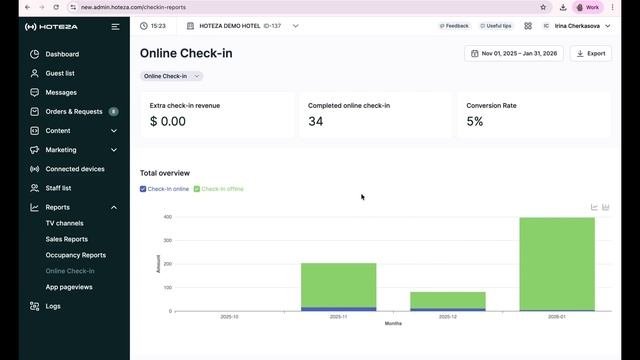Click the Conversion Rate card

click(x=534, y=115)
